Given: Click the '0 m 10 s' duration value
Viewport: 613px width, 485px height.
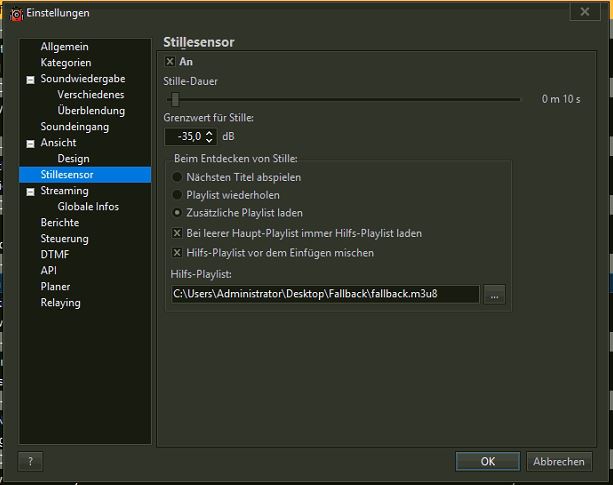Looking at the screenshot, I should coord(561,99).
